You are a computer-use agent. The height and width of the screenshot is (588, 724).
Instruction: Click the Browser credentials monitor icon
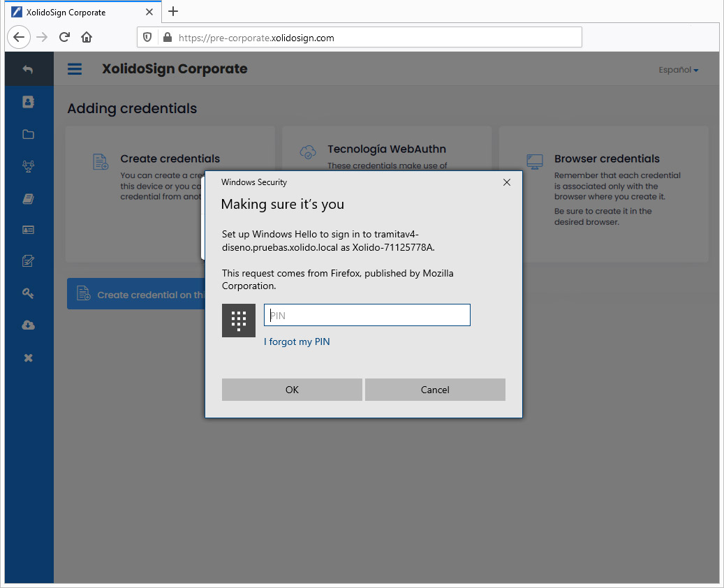[x=535, y=162]
